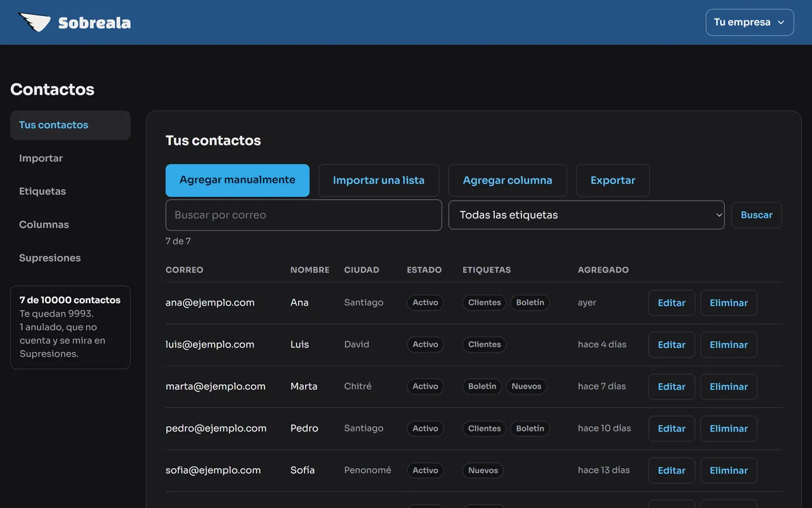
Task: Click the luis@ejemplo.com email
Action: (x=210, y=344)
